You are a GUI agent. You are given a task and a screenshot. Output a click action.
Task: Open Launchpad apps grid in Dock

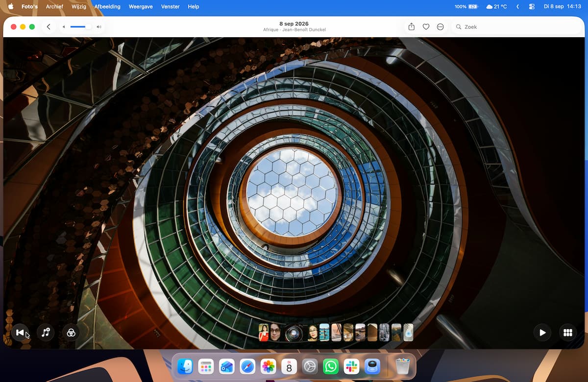tap(206, 366)
